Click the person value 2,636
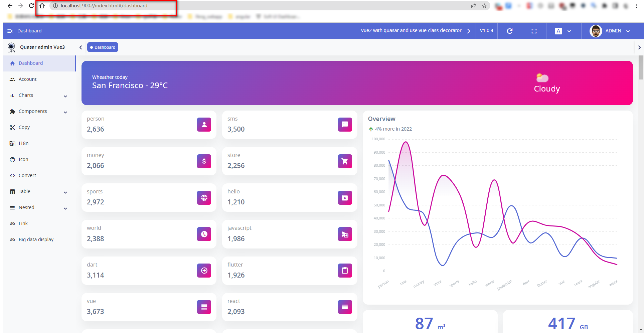The height and width of the screenshot is (333, 644). pos(96,129)
